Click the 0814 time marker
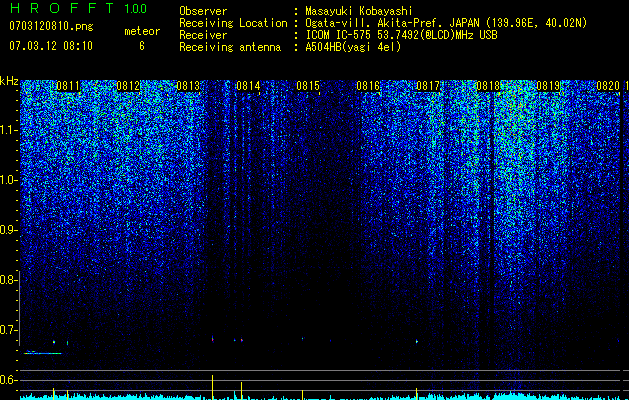Image resolution: width=629 pixels, height=400 pixels. coord(248,86)
